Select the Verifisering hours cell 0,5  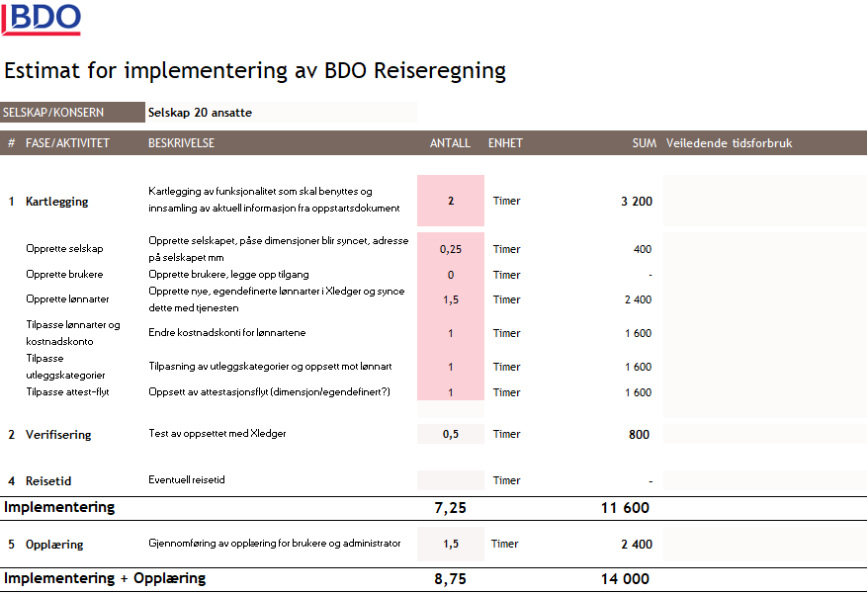pos(451,434)
